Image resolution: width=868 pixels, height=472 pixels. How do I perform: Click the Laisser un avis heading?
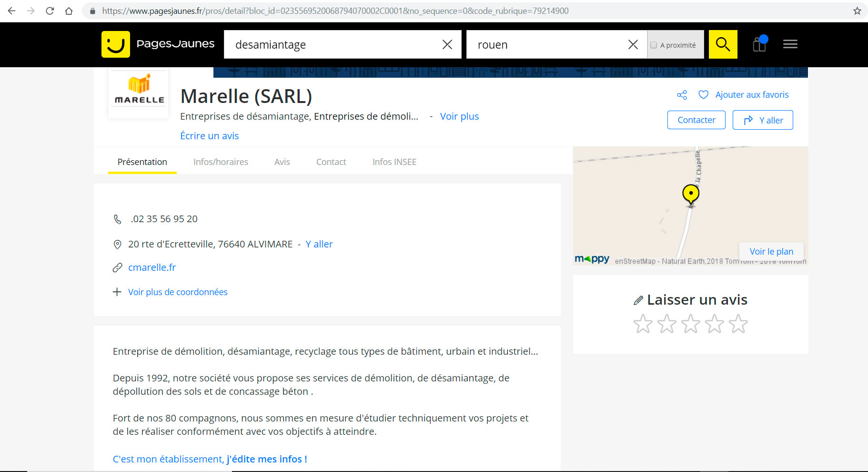(697, 300)
